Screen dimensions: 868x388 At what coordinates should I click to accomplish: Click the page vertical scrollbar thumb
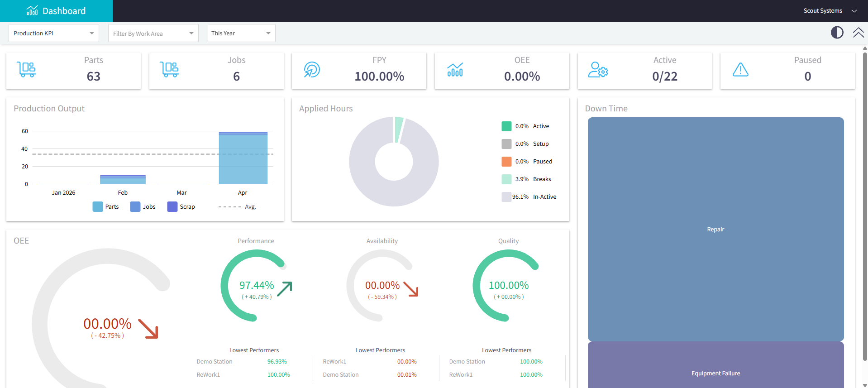(865, 206)
